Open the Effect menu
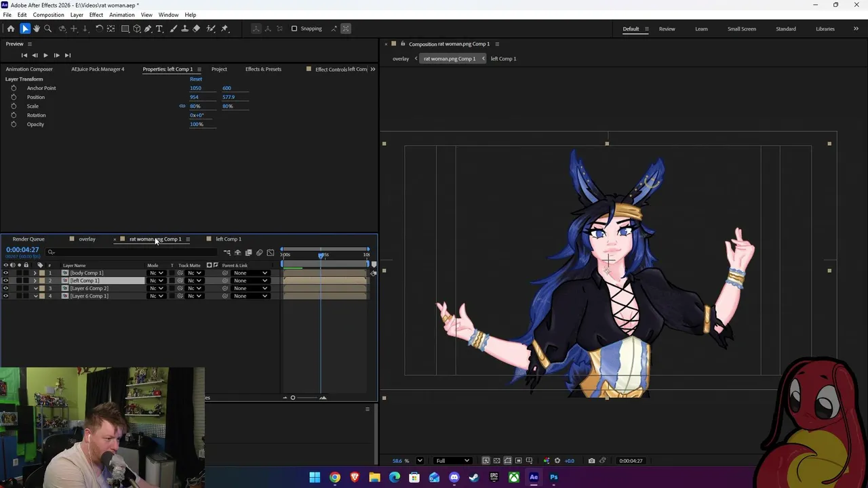Viewport: 868px width, 488px height. point(96,15)
